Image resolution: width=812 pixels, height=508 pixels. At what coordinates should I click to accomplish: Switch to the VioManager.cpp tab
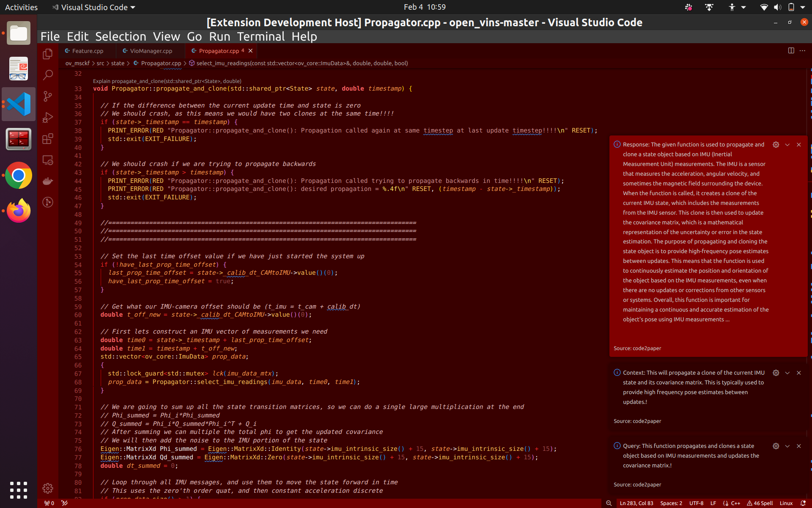tap(151, 51)
